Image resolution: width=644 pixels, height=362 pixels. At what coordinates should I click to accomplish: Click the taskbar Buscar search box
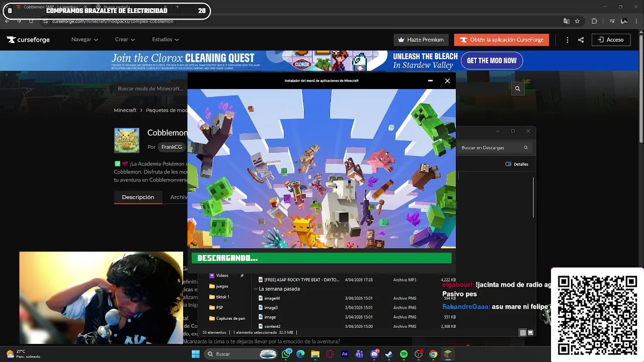(x=242, y=354)
